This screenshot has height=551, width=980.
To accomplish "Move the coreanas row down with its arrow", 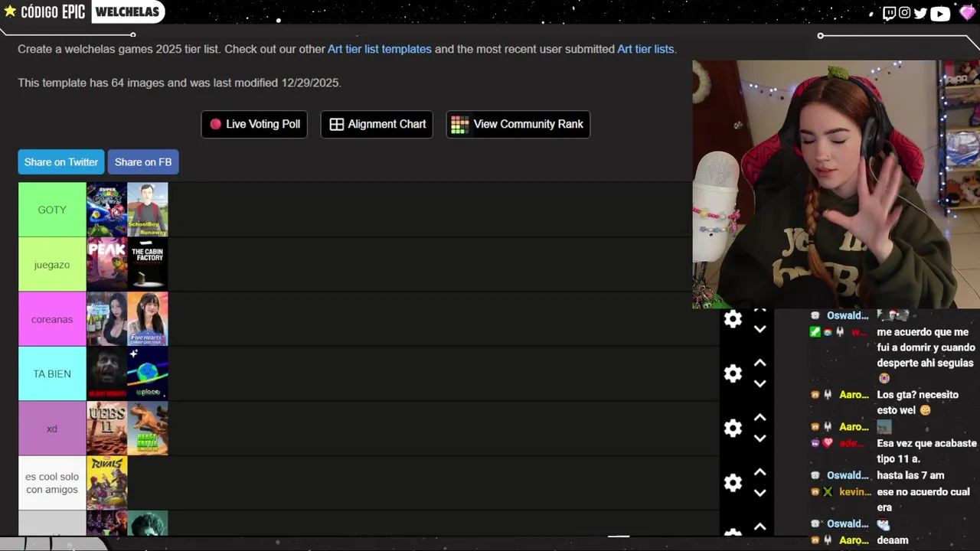I will point(759,329).
